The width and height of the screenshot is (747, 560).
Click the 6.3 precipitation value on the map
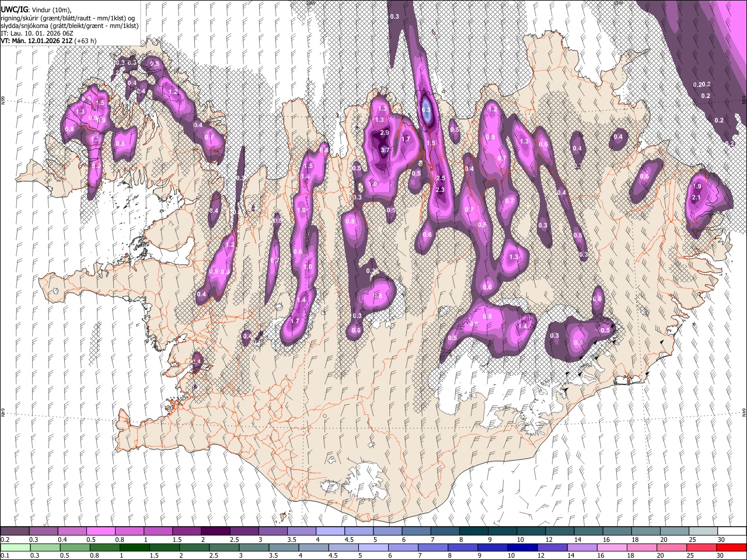(426, 110)
